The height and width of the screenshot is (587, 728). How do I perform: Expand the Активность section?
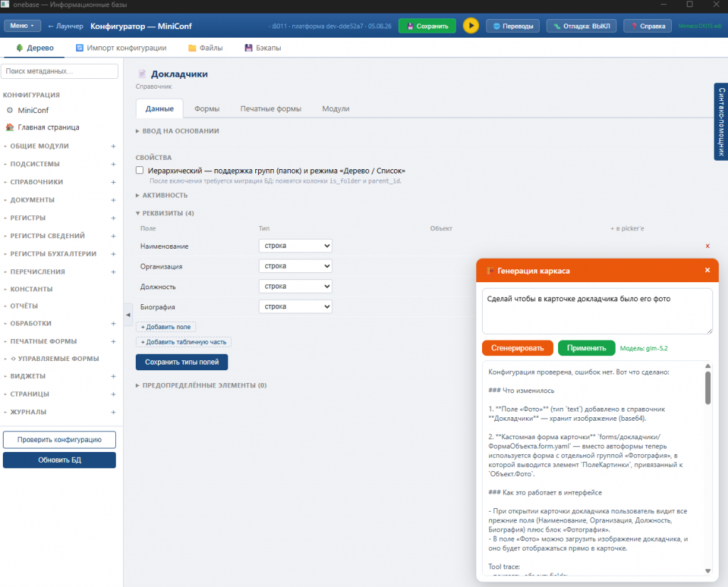(x=161, y=195)
